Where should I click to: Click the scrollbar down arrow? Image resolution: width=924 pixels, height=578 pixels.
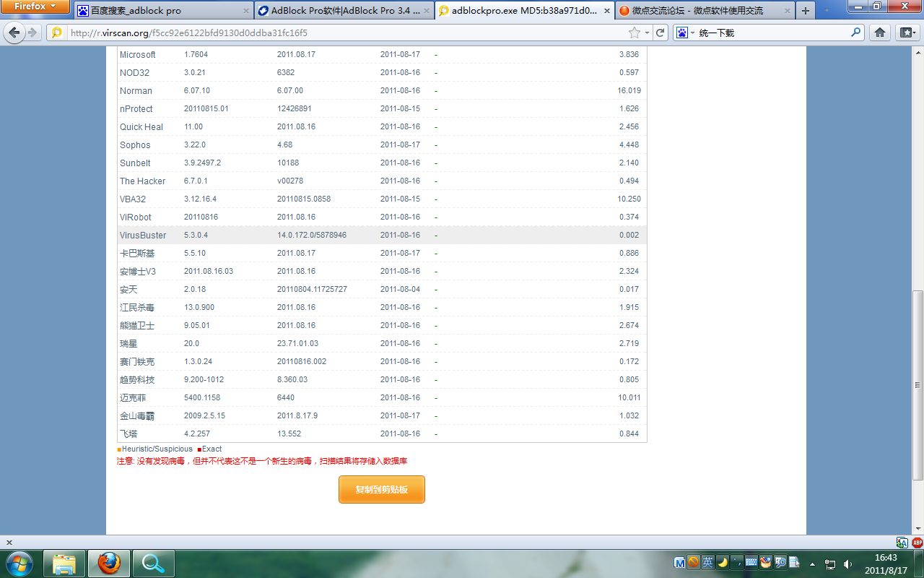[918, 529]
